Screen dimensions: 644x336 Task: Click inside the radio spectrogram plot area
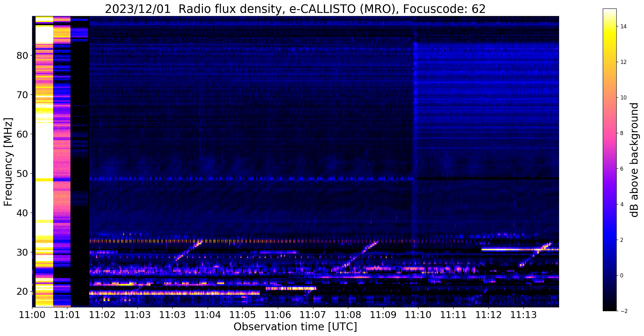tap(295, 162)
